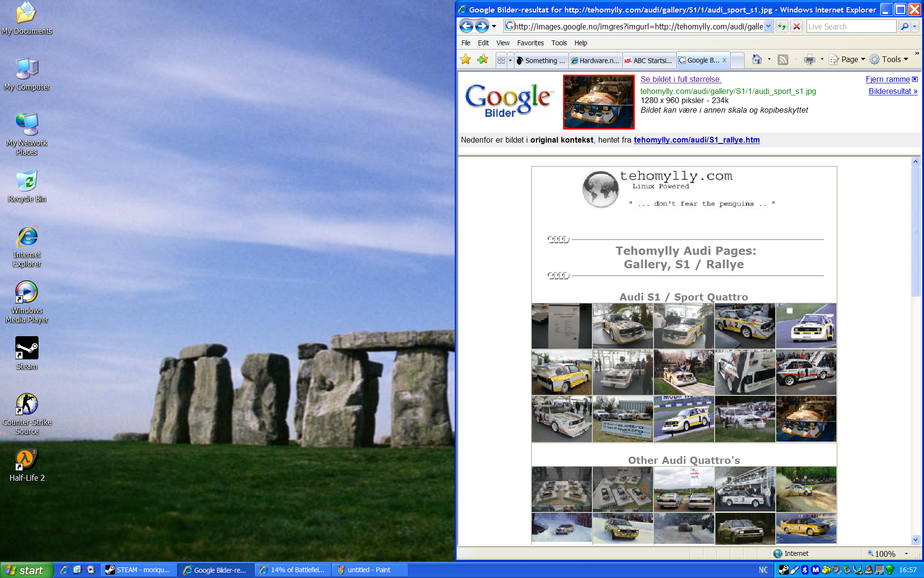Go to home page via Home icon
Screen dimensions: 924x578
[x=757, y=59]
